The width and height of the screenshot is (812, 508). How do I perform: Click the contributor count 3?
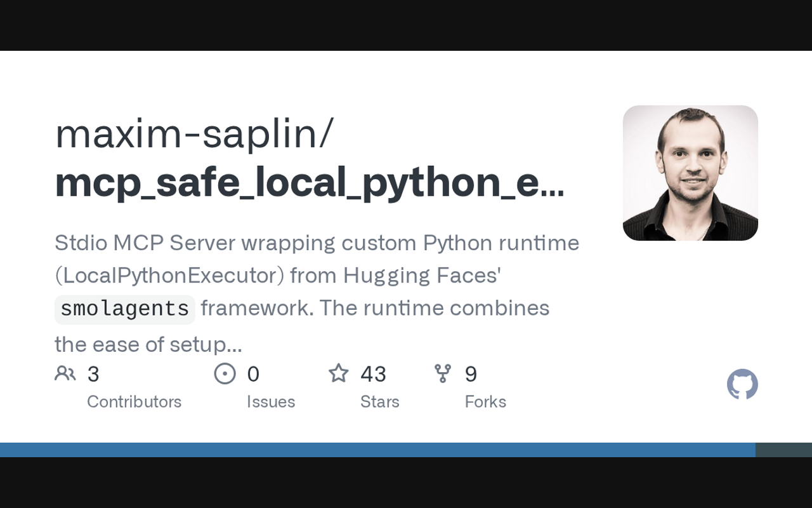click(93, 375)
